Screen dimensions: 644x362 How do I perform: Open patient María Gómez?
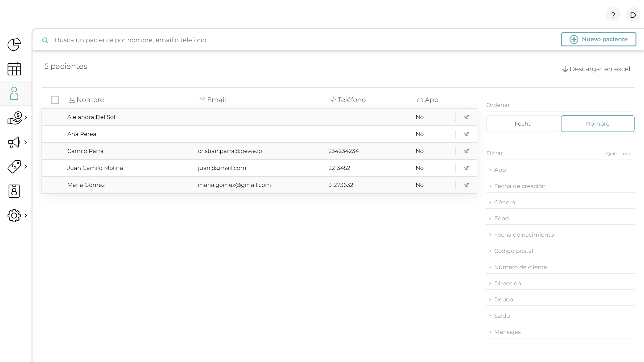(x=86, y=185)
